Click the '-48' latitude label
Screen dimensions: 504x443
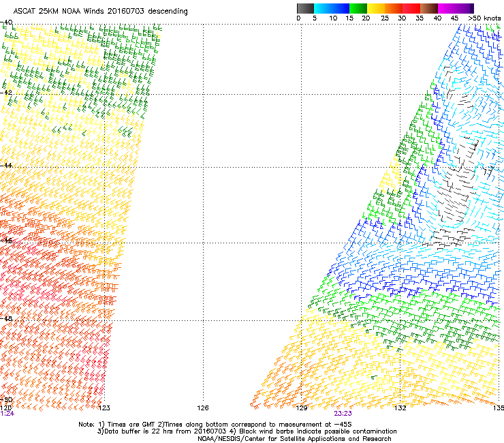coord(6,318)
